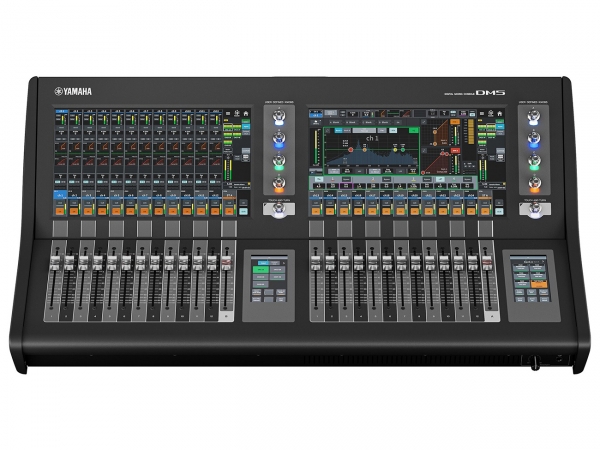Toggle the stereo master ON button, right display
This screenshot has height=450, width=600.
485,211
